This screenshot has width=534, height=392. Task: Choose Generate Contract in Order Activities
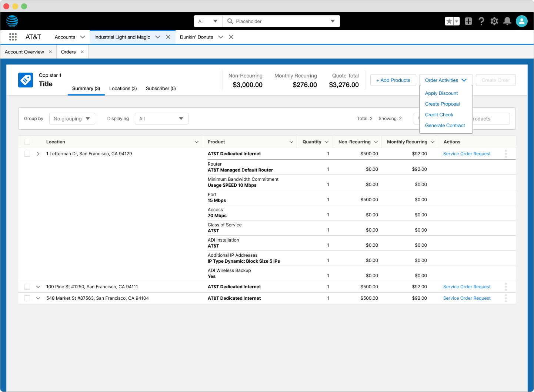pyautogui.click(x=445, y=126)
